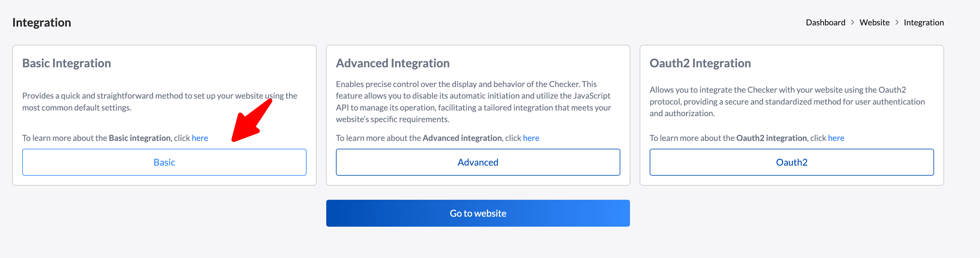Click the Oauth2 Integration card heading
This screenshot has height=258, width=980.
click(700, 63)
